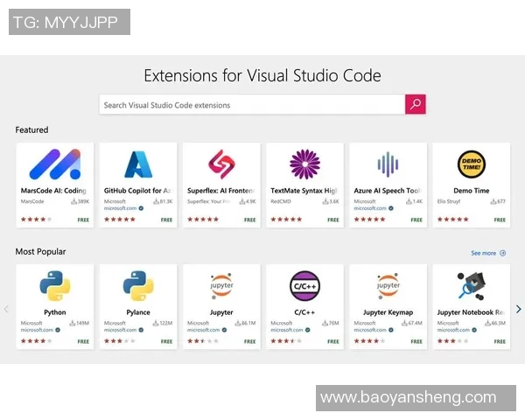Select the Python extension logo
525x420 pixels.
(x=54, y=285)
